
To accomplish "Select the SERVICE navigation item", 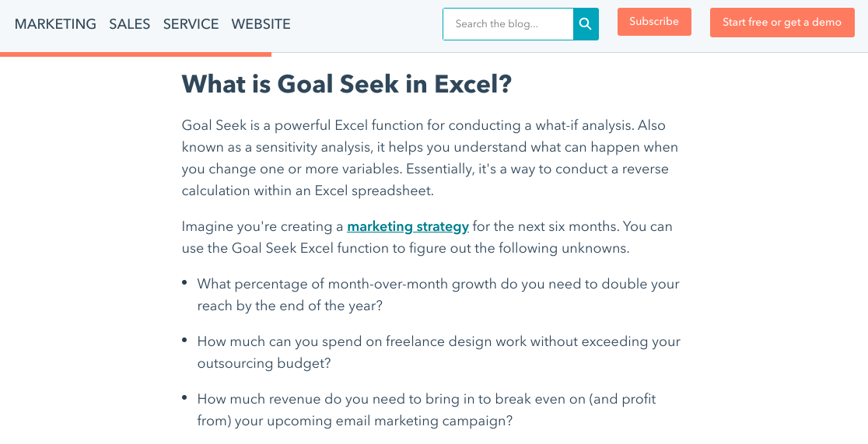I will (191, 24).
